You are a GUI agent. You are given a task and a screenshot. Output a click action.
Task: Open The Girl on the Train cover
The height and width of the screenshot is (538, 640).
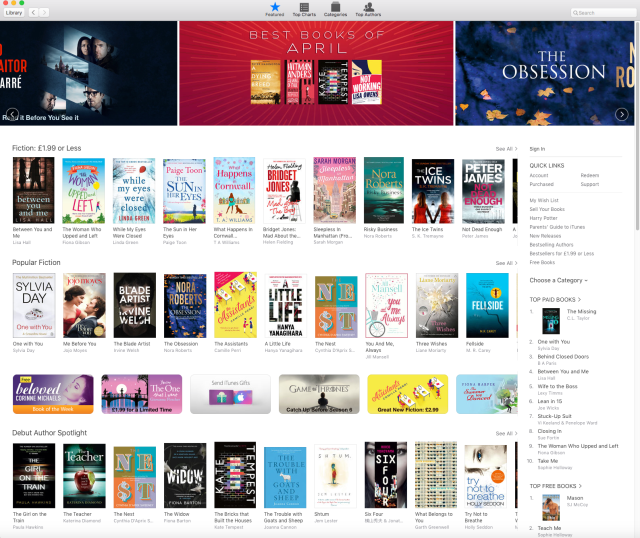pos(34,476)
